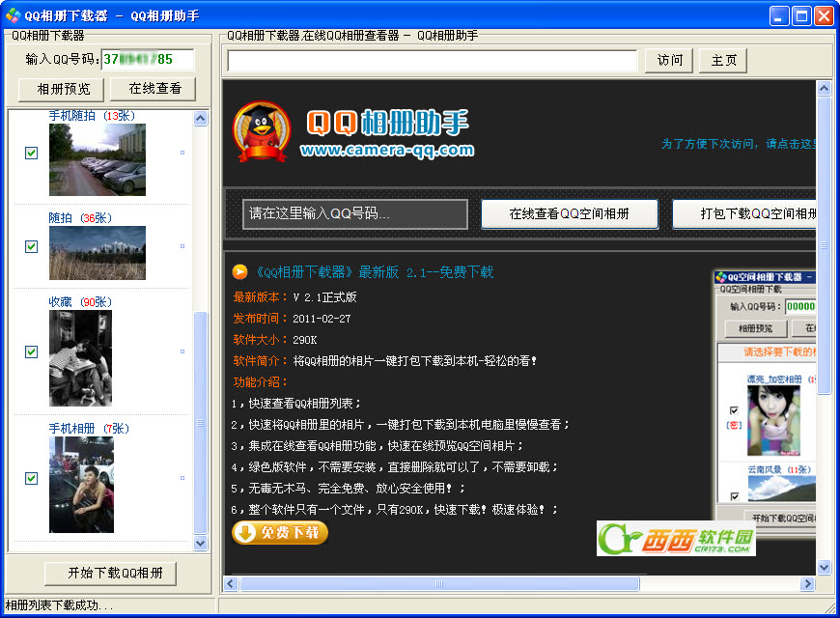
Task: Click the 最新版本: V 2.1正式版 text
Action: (x=294, y=297)
